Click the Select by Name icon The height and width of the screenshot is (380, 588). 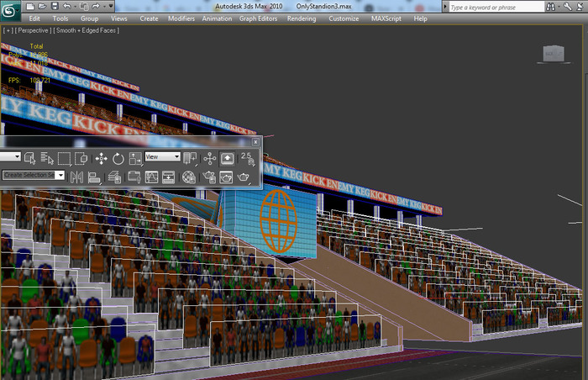pyautogui.click(x=47, y=157)
